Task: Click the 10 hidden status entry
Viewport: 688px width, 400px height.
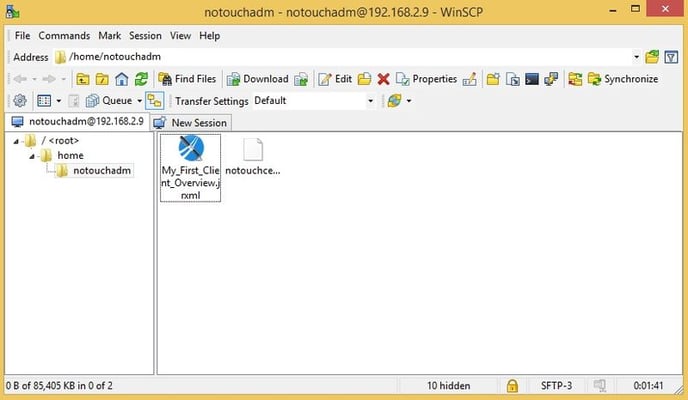Action: coord(448,386)
